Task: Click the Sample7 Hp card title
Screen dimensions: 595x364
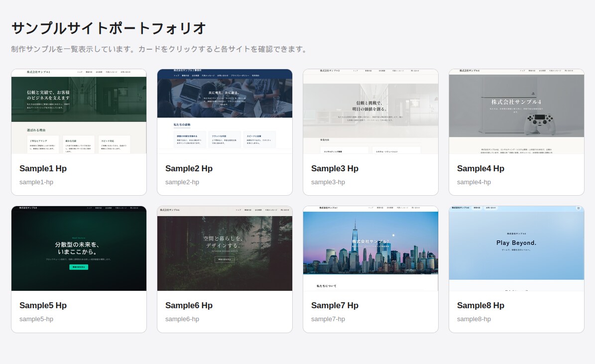Action: point(335,306)
